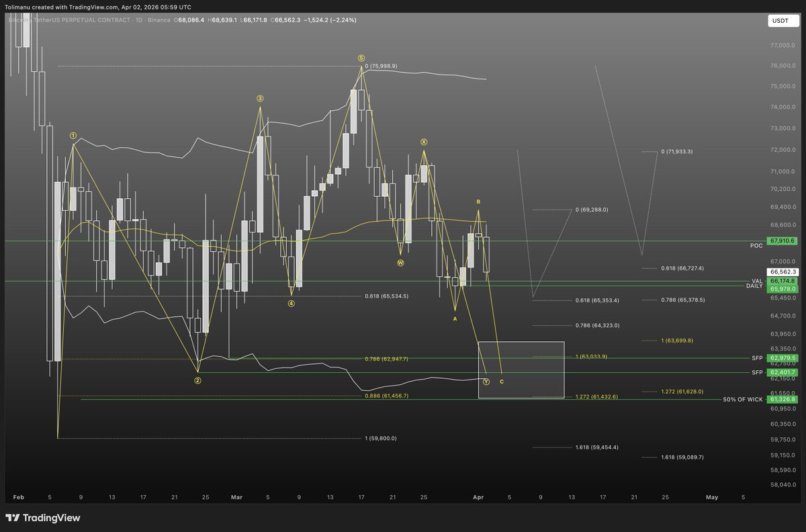Viewport: 806px width, 532px height.
Task: Click the POC price label 67,910.6
Action: 783,240
